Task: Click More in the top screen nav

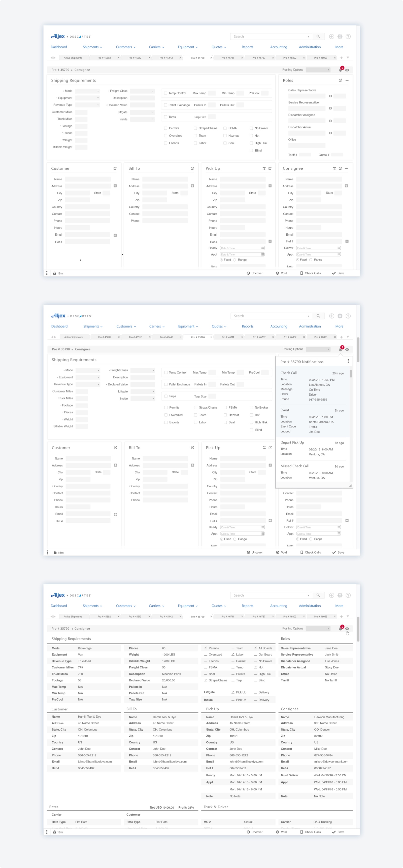Action: click(339, 47)
